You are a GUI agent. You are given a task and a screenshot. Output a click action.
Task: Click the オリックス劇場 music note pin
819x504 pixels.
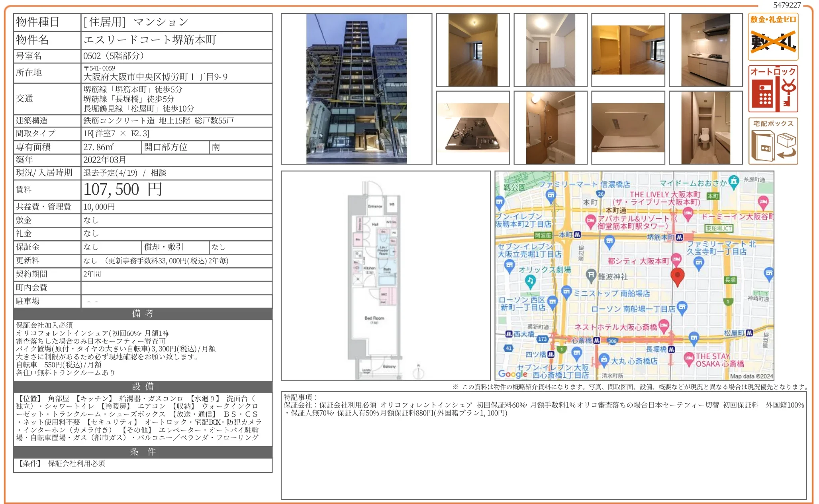[x=530, y=280]
